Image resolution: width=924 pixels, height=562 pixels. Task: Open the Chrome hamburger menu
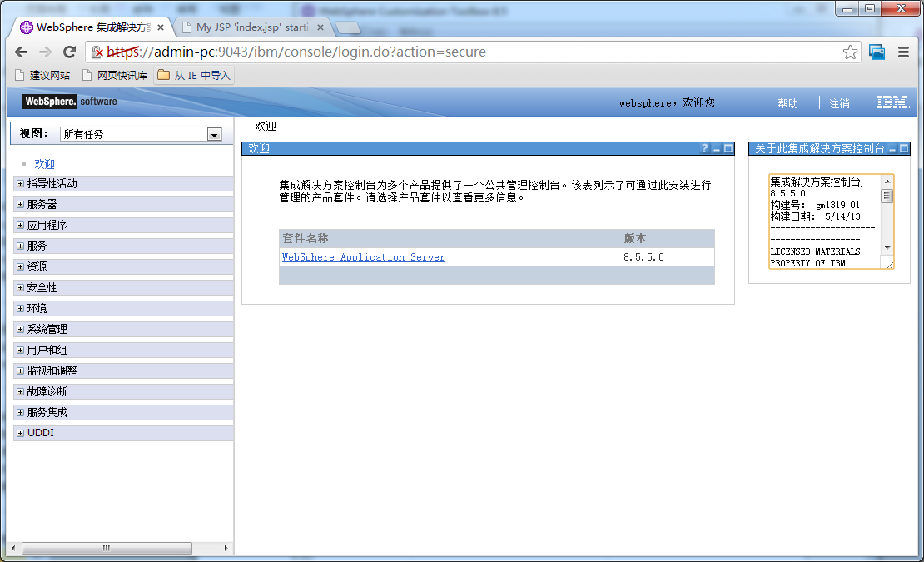[903, 52]
